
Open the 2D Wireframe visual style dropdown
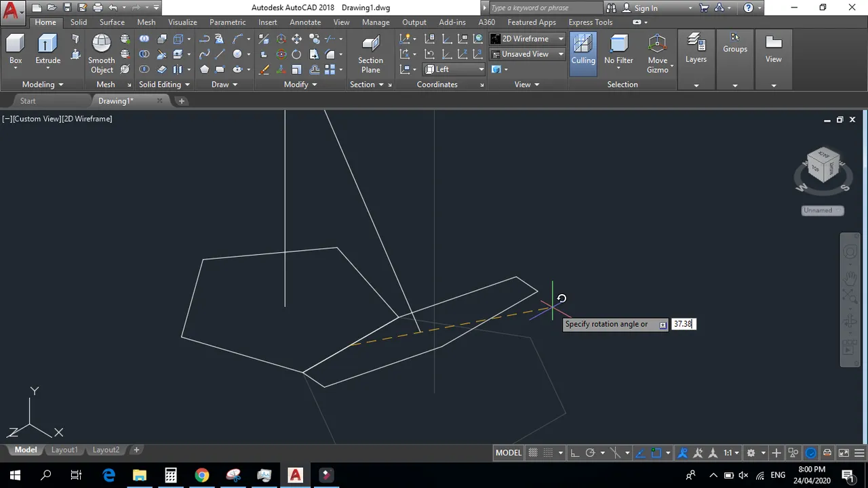528,39
